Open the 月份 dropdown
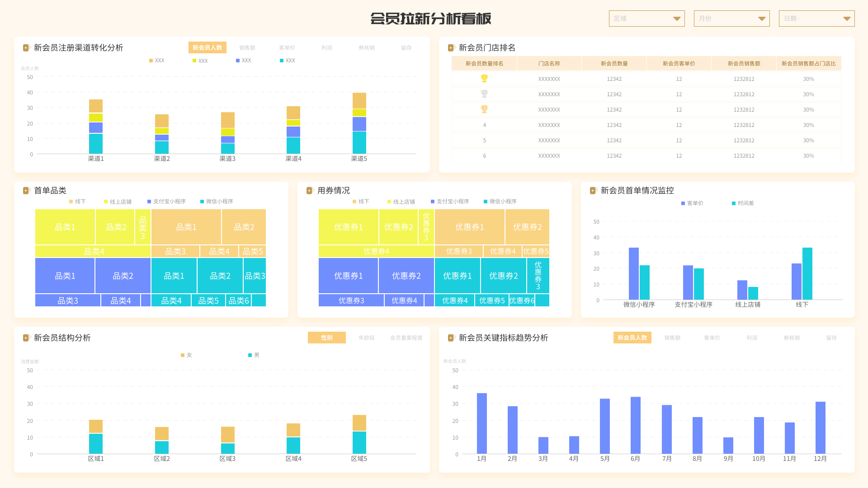 click(731, 19)
